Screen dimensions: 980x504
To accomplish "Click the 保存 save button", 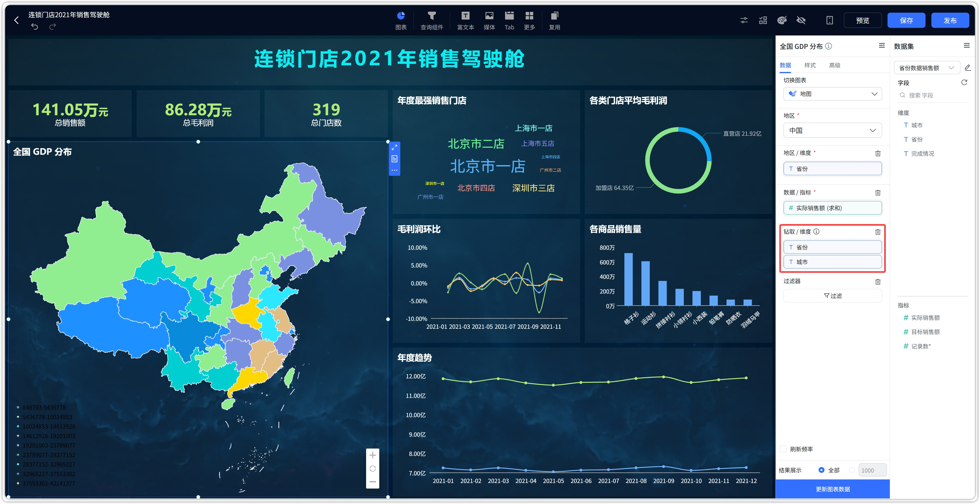I will coord(906,21).
